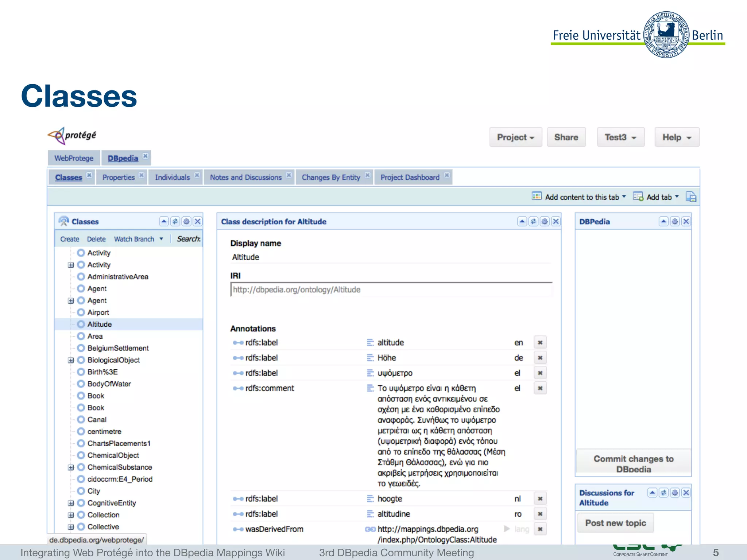Close the DBpedia project tab
The image size is (747, 560).
(x=145, y=156)
